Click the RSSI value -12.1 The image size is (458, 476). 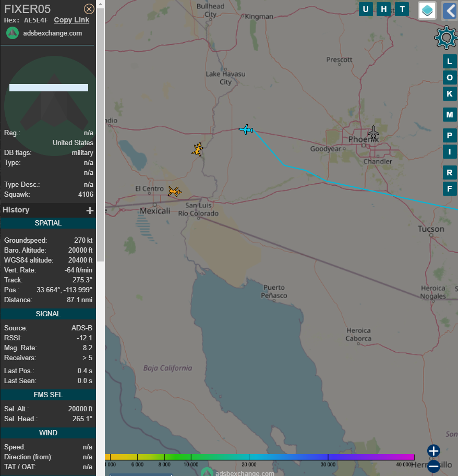(x=85, y=338)
